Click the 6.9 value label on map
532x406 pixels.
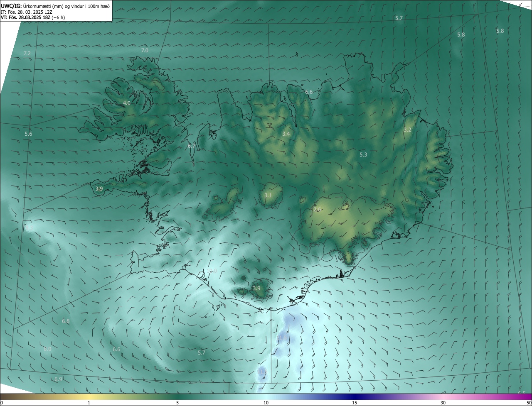(58, 379)
